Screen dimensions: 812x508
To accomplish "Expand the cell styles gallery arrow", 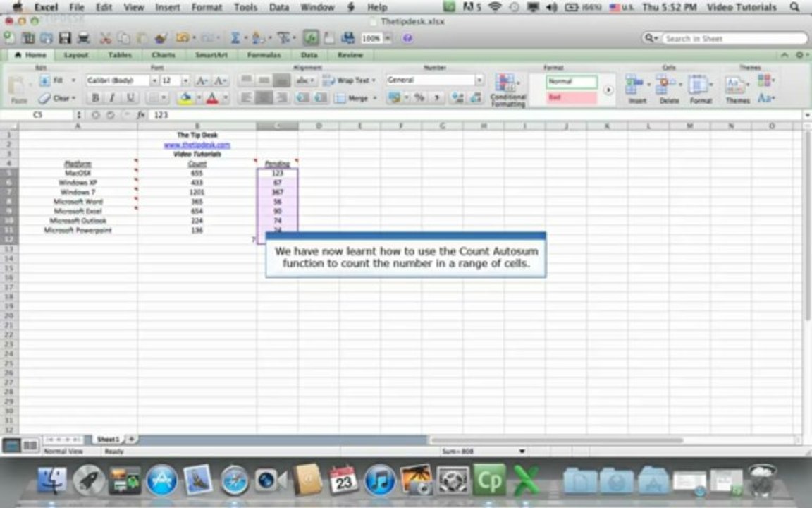I will 608,90.
